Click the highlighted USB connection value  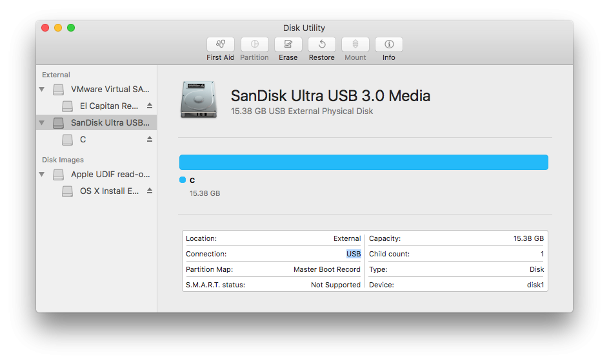pyautogui.click(x=354, y=254)
